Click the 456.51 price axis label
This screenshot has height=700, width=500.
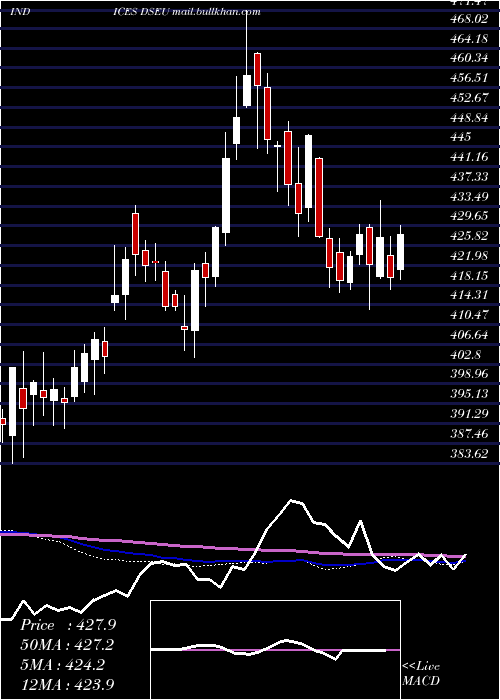(470, 78)
